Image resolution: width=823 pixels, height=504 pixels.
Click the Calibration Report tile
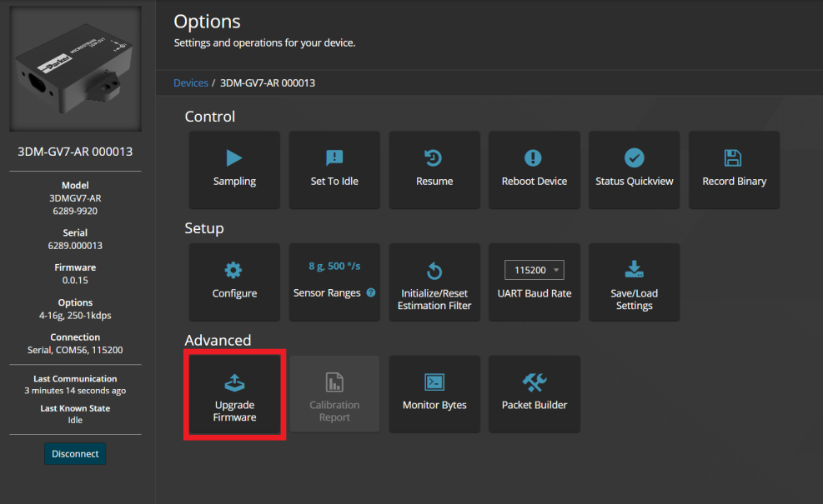click(x=334, y=393)
